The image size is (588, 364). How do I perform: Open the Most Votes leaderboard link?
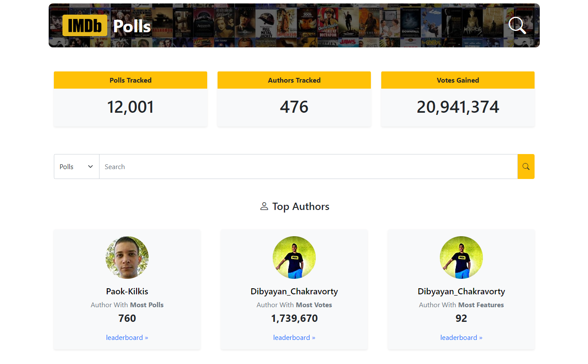[x=294, y=337]
